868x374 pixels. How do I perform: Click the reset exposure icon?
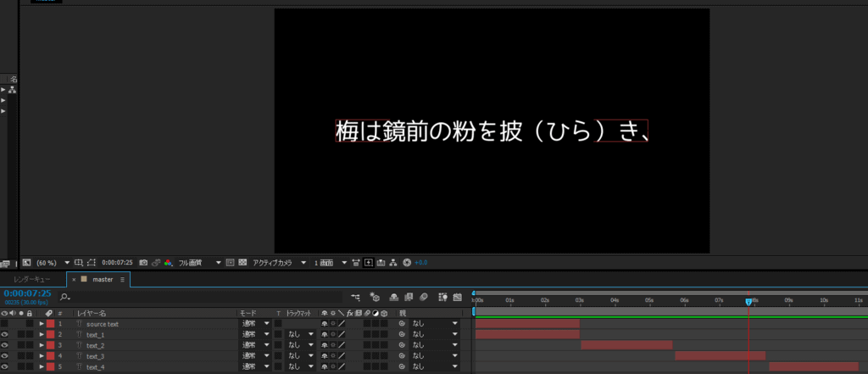tap(407, 263)
